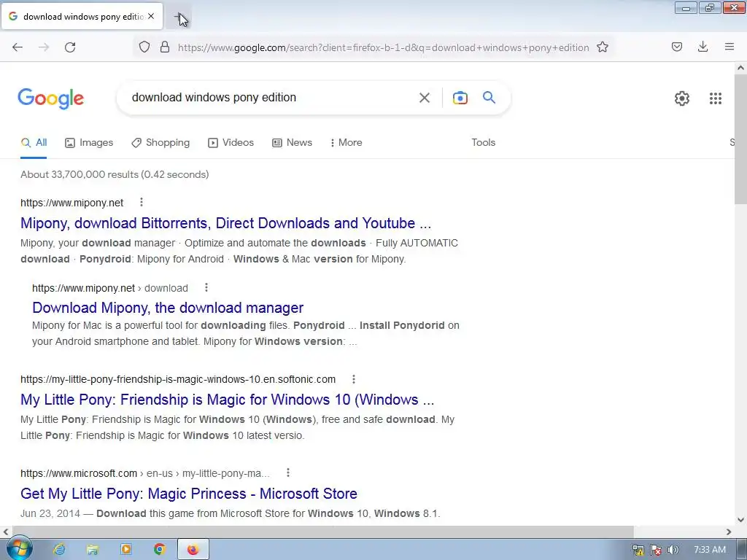
Task: Submit search with magnifier icon
Action: click(x=489, y=98)
